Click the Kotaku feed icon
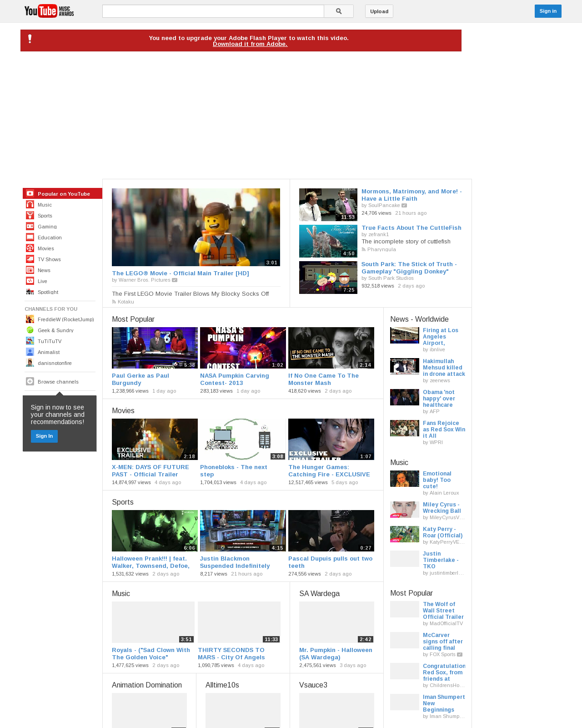Viewport: 582px width, 728px height. pyautogui.click(x=114, y=302)
